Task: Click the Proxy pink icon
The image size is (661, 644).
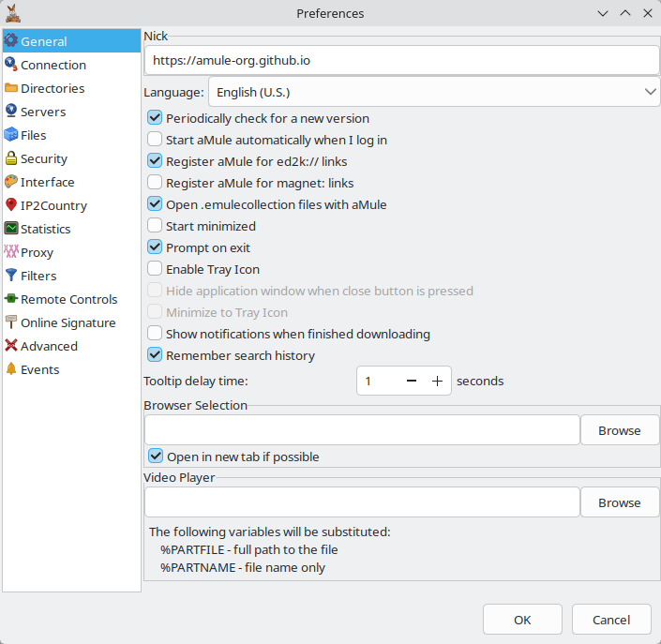Action: click(x=11, y=251)
